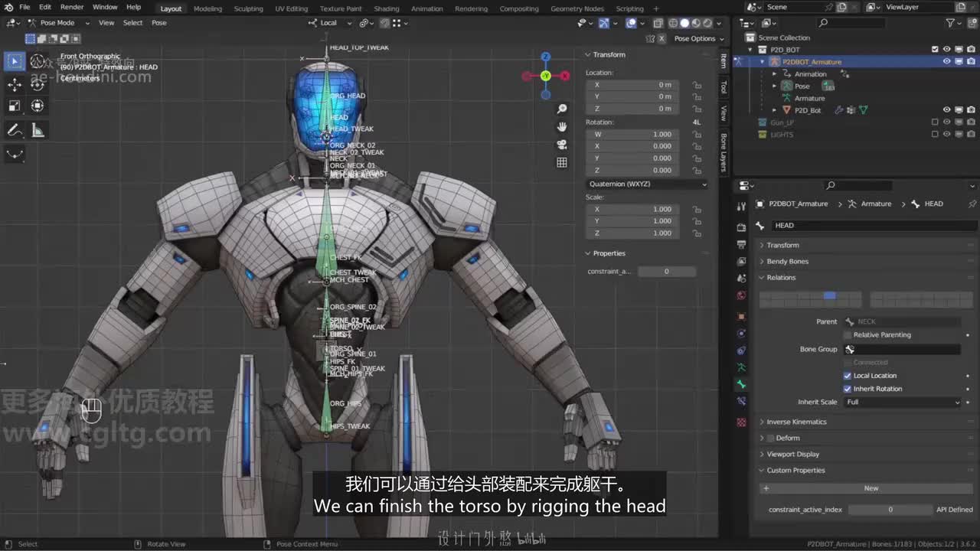980x551 pixels.
Task: Click the Rotation W value field
Action: coord(632,135)
